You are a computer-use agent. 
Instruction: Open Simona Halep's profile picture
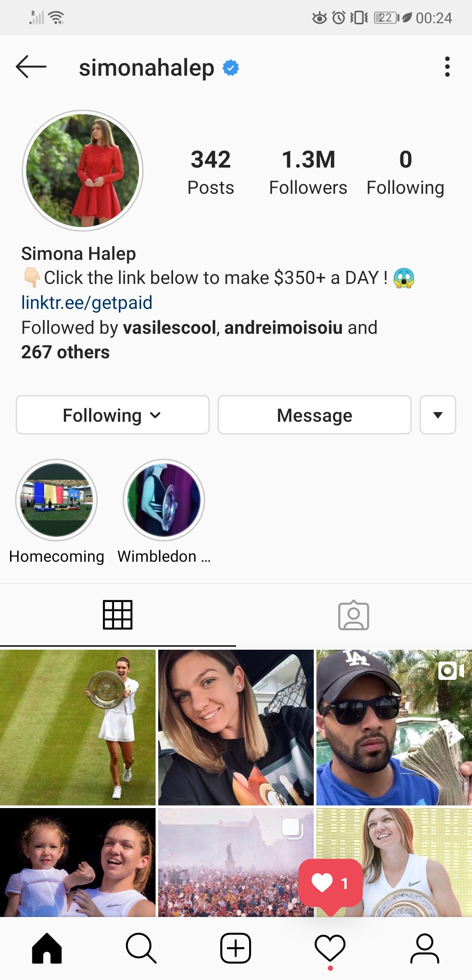point(83,170)
